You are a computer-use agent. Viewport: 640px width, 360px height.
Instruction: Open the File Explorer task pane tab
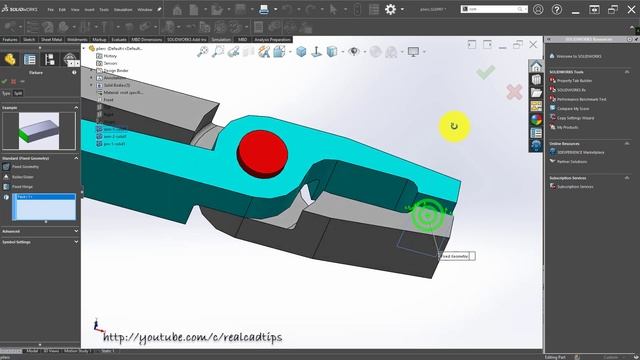tap(536, 93)
